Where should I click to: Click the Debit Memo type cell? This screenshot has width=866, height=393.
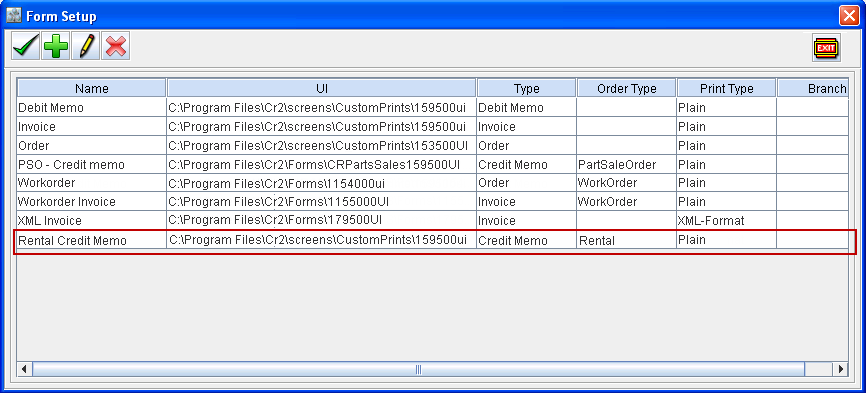[527, 108]
